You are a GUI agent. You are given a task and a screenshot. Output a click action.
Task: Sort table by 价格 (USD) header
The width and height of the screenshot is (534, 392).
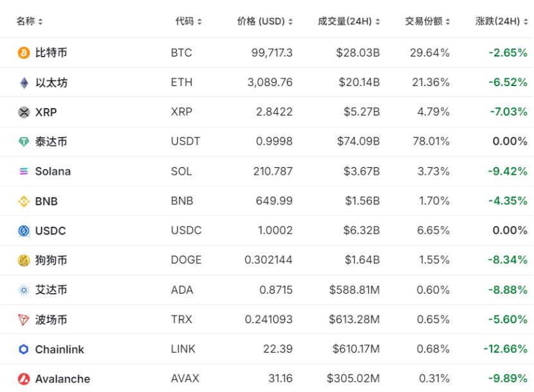tap(264, 21)
